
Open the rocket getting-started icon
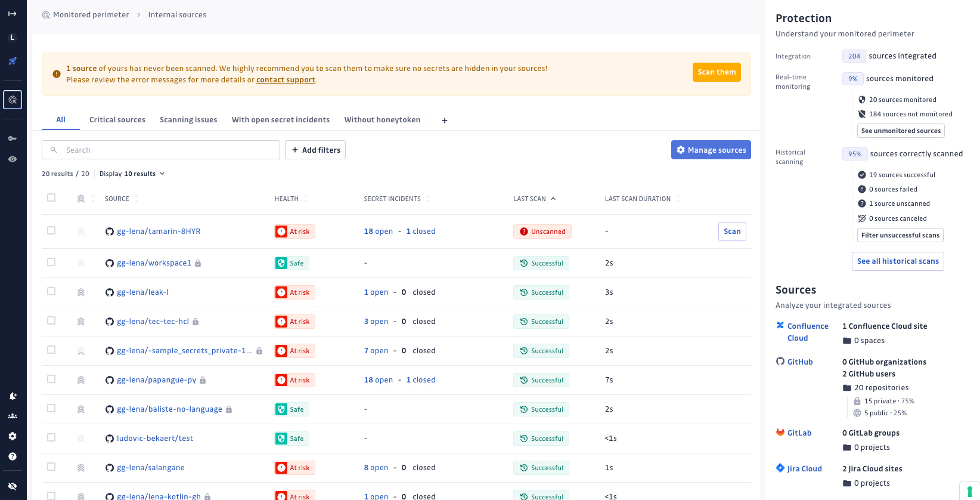click(12, 61)
